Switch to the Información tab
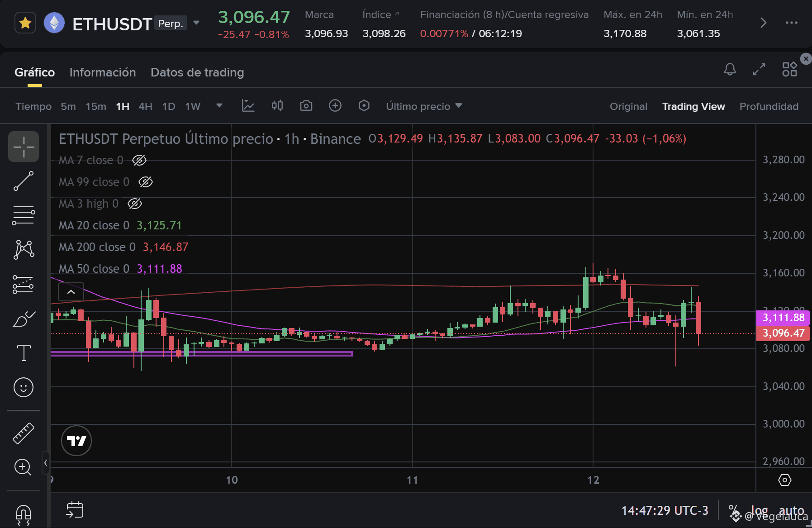 (103, 72)
